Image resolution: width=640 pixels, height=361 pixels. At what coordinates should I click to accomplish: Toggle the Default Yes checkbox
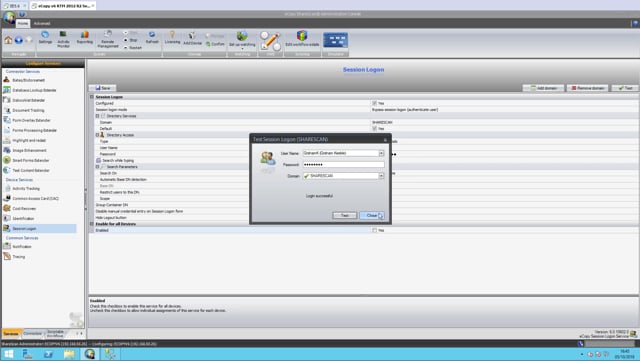coord(374,129)
